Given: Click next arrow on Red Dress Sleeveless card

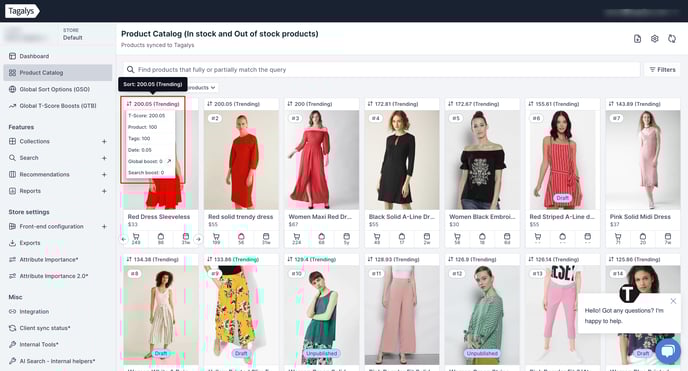Looking at the screenshot, I should click(198, 239).
